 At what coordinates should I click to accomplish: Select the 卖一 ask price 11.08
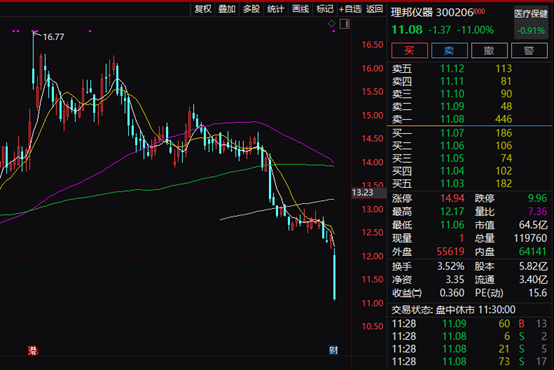coord(452,119)
